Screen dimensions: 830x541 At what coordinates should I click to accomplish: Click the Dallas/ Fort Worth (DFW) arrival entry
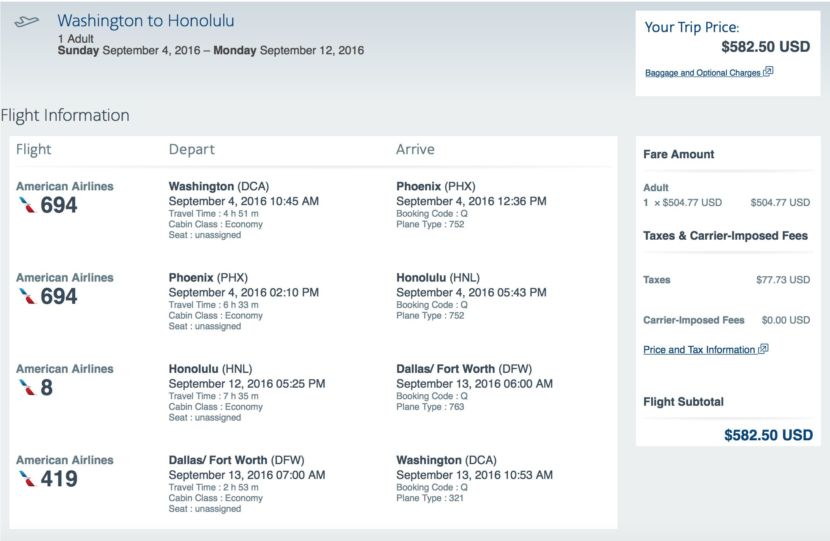click(464, 369)
